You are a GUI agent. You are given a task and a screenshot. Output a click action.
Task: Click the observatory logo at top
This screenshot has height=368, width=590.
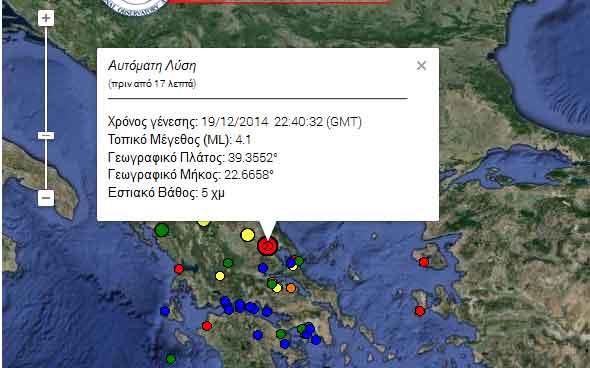135,8
